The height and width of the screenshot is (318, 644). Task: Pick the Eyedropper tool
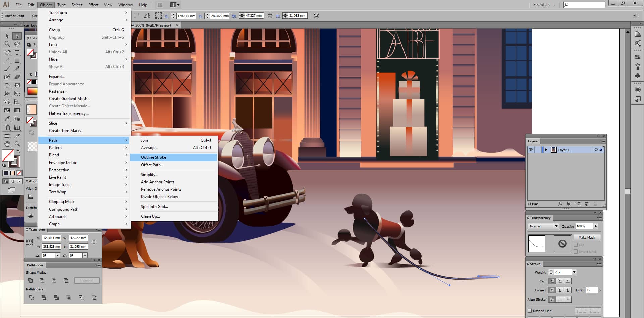[7, 119]
